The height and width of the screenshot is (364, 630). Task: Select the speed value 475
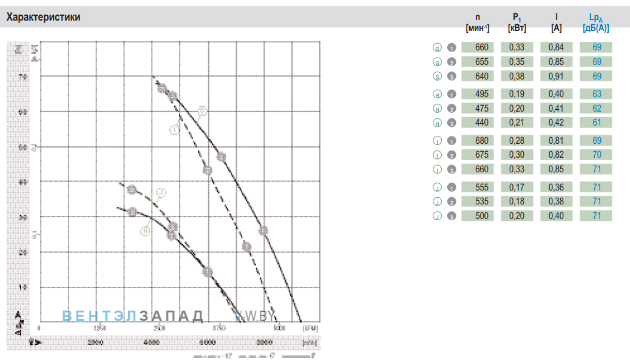[478, 109]
